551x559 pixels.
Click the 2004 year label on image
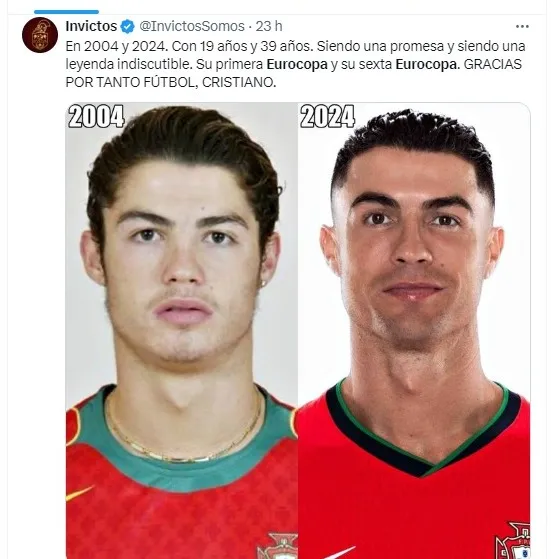pos(96,116)
